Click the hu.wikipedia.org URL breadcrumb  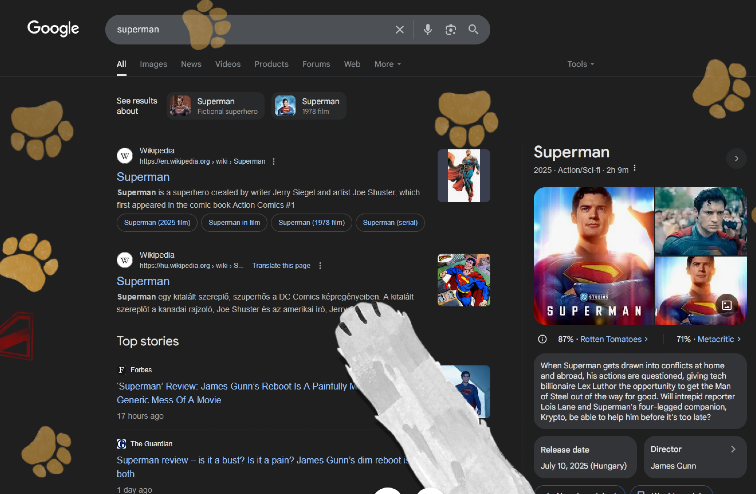[191, 266]
